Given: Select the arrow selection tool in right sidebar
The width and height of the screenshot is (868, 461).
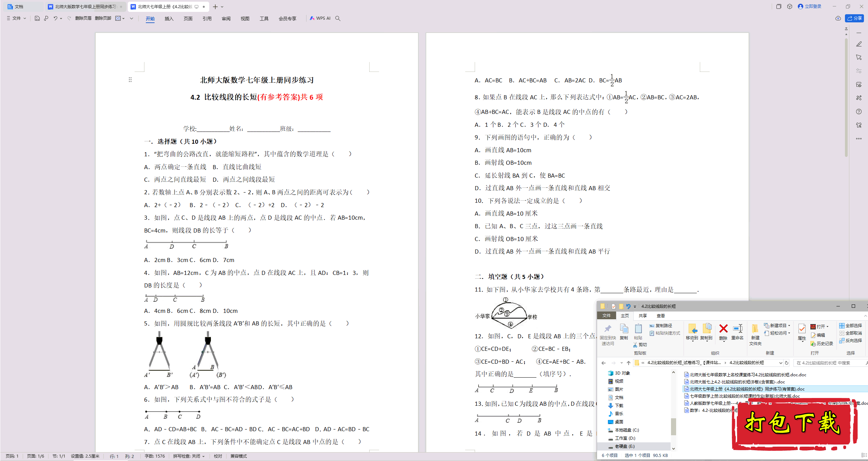Looking at the screenshot, I should point(859,57).
